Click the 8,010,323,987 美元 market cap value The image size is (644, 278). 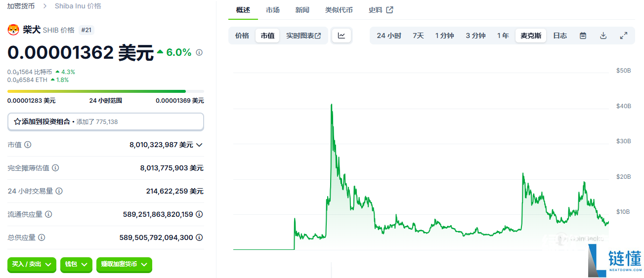(x=161, y=145)
